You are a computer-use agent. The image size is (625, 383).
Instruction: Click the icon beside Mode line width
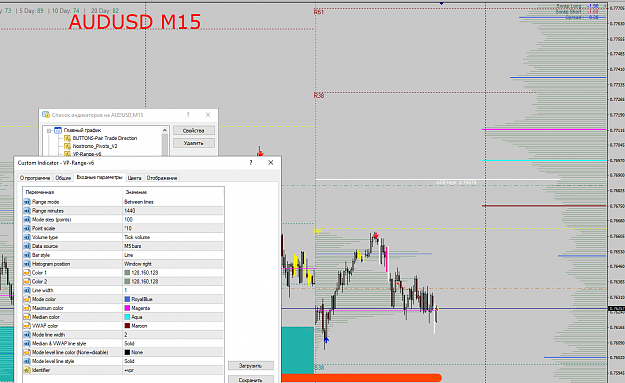tap(27, 335)
